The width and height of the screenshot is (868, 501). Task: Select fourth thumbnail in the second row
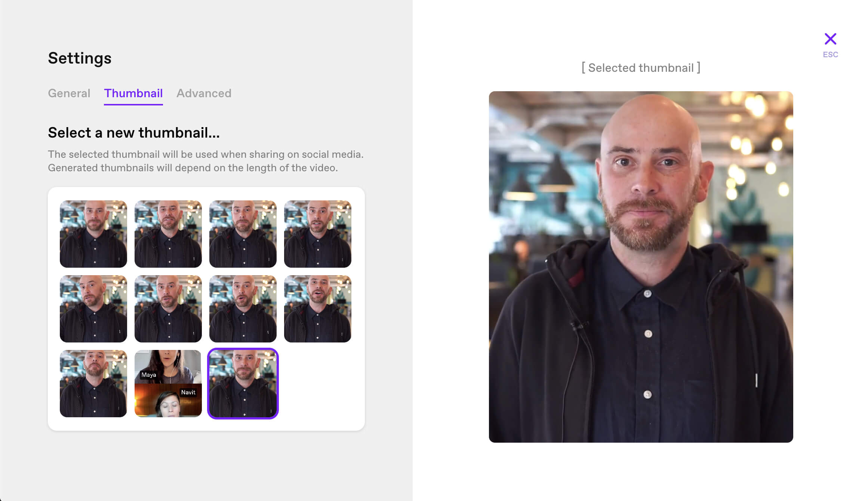pos(318,309)
